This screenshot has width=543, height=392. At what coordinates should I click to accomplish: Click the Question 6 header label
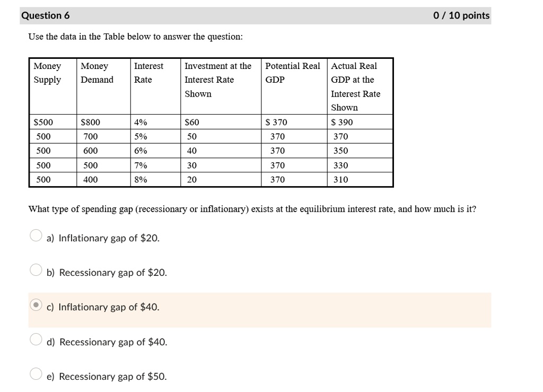point(46,15)
